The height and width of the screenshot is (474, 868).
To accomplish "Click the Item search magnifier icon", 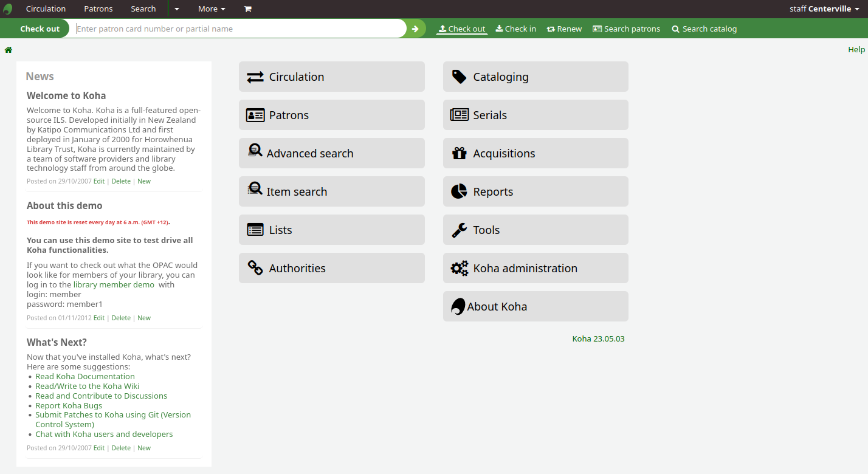I will (255, 189).
